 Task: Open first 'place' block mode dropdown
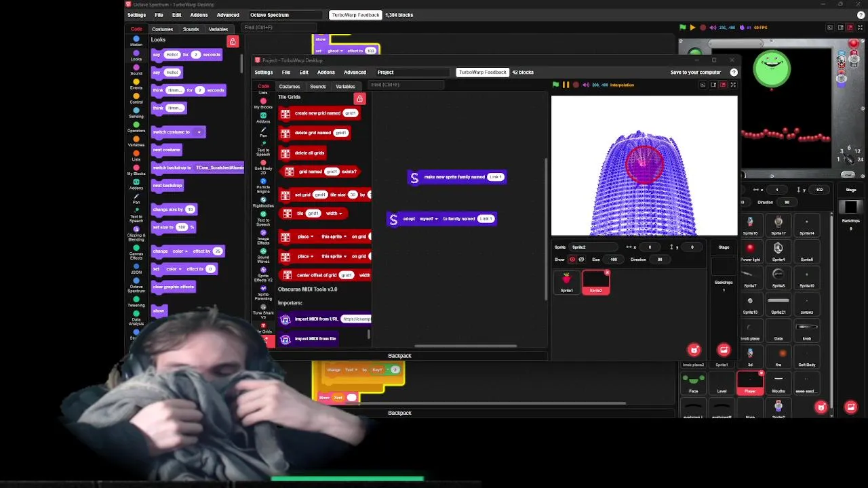306,237
